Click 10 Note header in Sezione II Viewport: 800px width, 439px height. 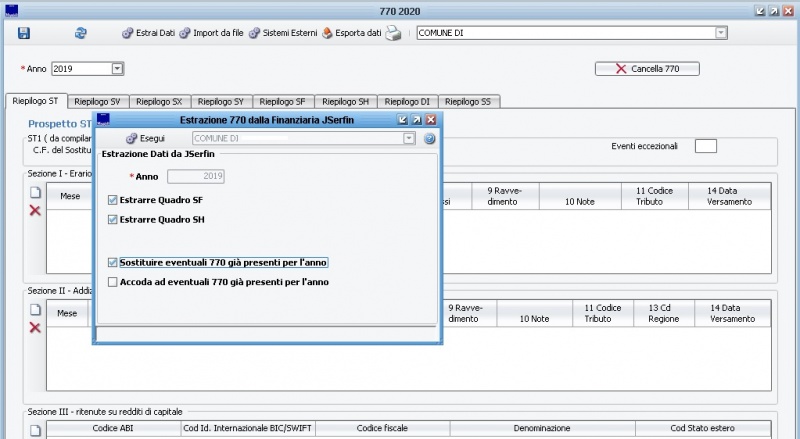click(534, 313)
